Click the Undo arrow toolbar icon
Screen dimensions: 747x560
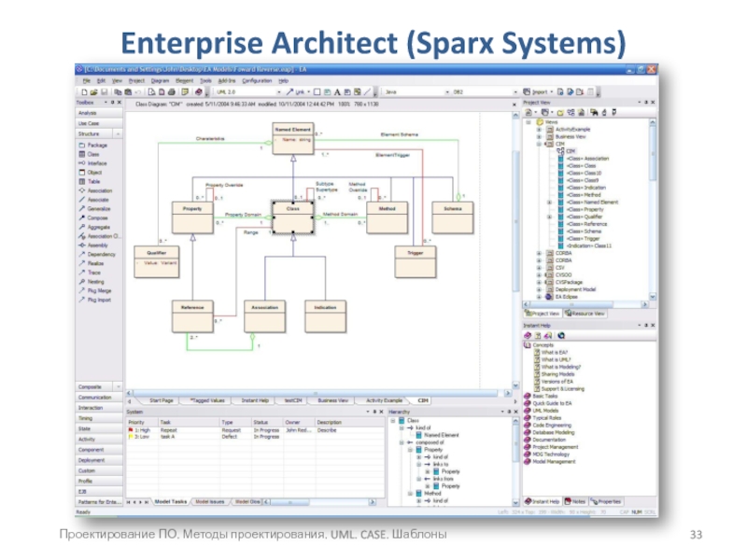pos(137,91)
